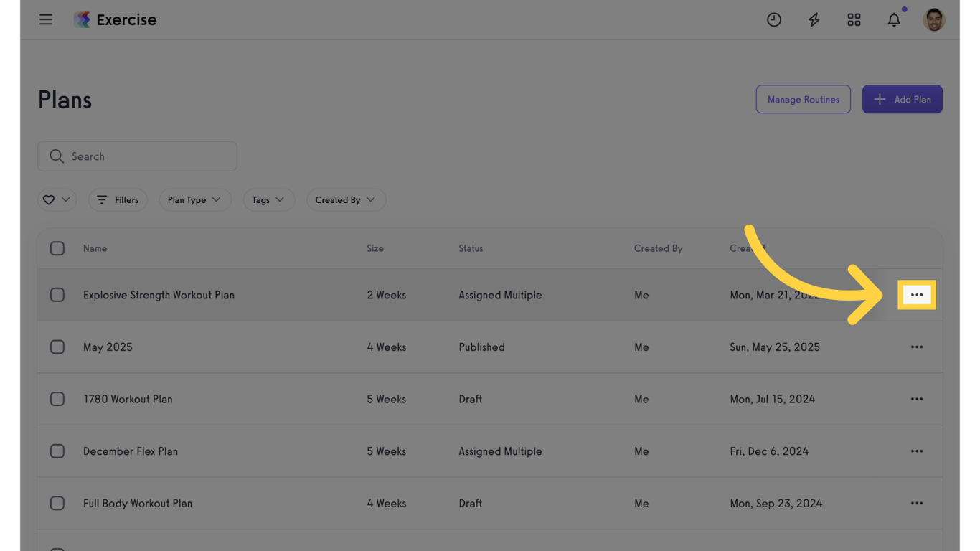Click the Manage Routines button
Image resolution: width=980 pixels, height=551 pixels.
point(803,100)
